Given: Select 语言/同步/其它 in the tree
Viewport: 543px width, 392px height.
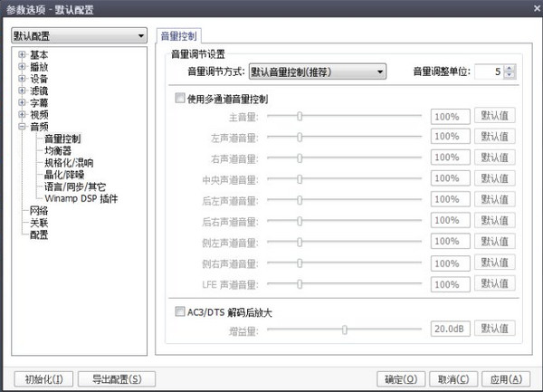Looking at the screenshot, I should (x=75, y=186).
